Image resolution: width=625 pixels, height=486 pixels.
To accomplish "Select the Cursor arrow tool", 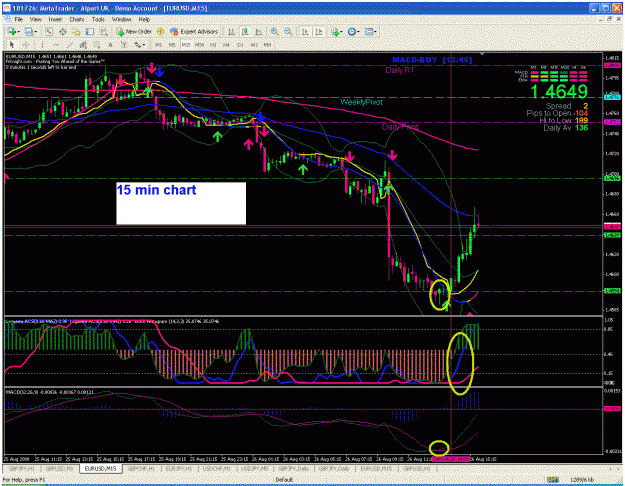I will coord(12,45).
